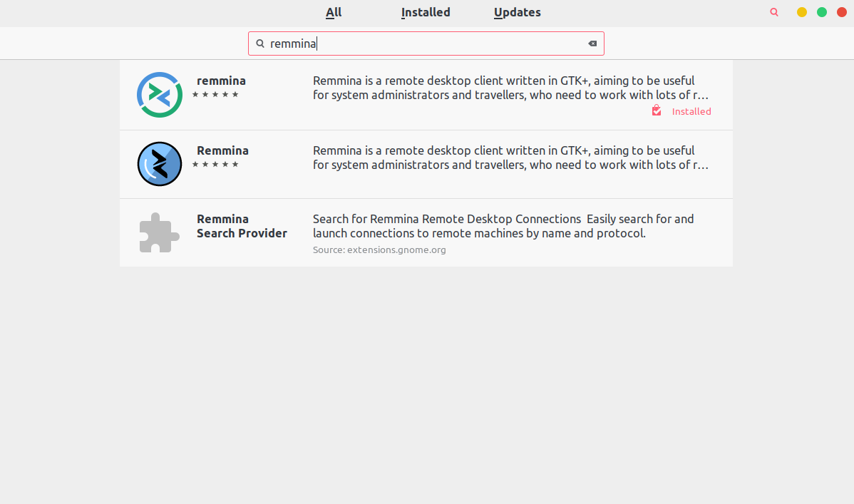
Task: Click the "Source: extensions.gnome.org" text
Action: 379,250
